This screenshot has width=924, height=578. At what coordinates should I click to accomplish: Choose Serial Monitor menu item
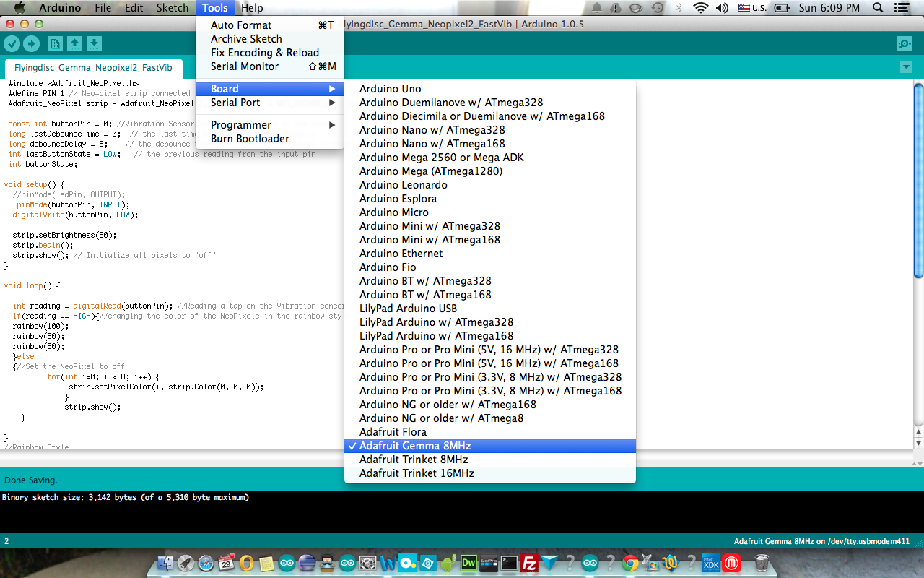click(270, 66)
